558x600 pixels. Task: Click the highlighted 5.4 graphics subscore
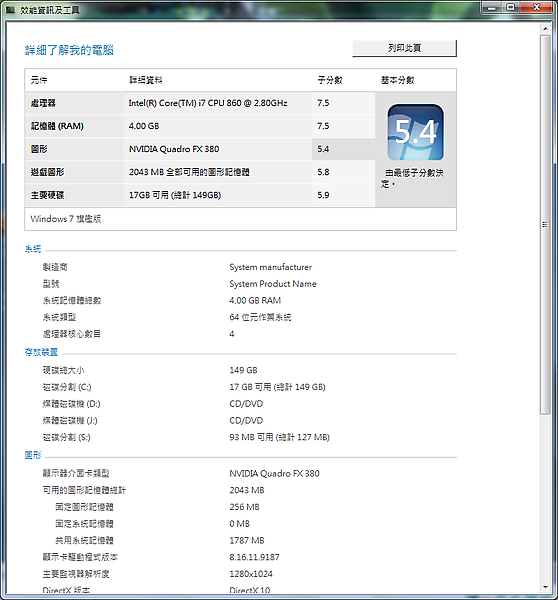[323, 149]
